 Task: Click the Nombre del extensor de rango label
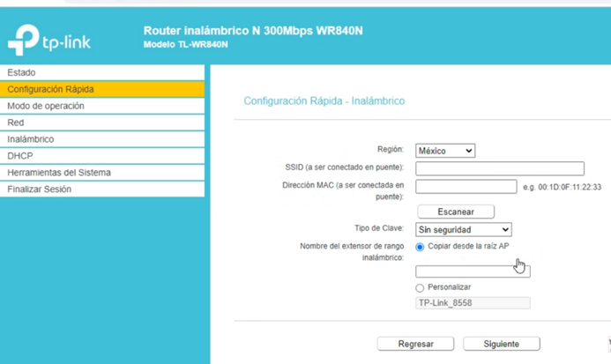[x=352, y=252]
